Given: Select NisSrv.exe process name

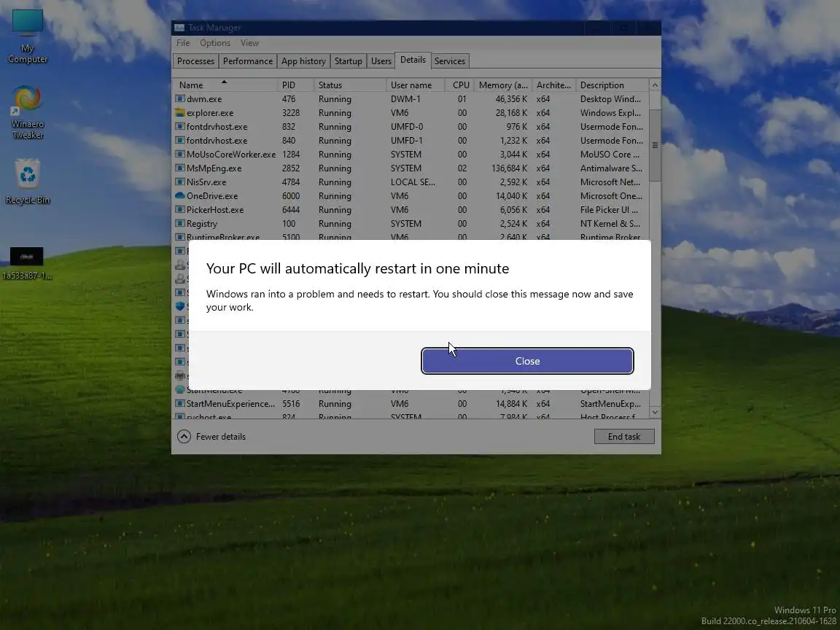Looking at the screenshot, I should tap(206, 182).
